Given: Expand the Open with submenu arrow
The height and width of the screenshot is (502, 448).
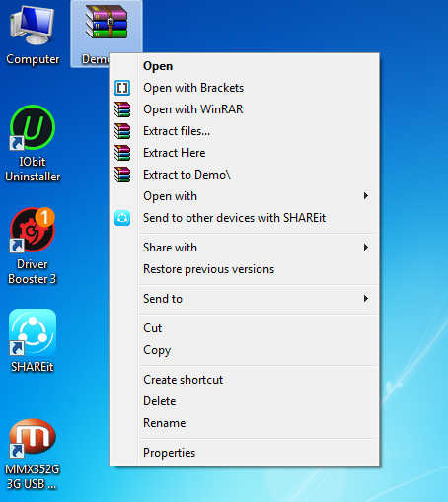Looking at the screenshot, I should click(x=366, y=196).
